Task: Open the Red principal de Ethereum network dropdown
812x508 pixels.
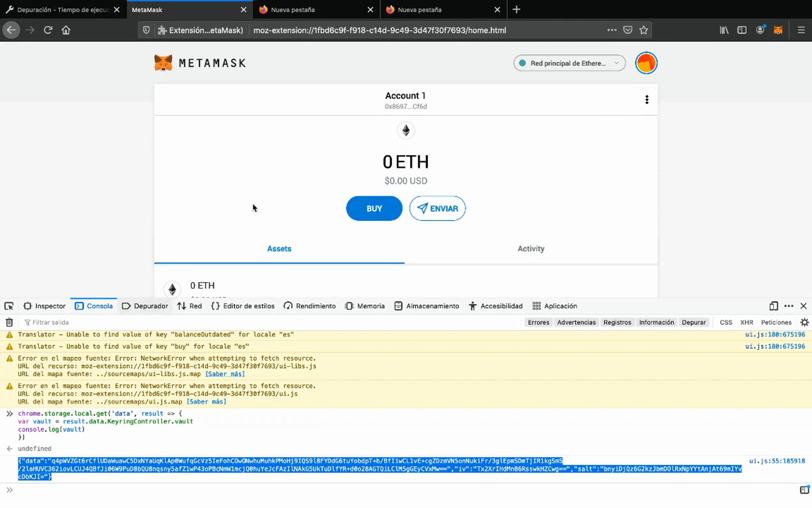Action: pyautogui.click(x=569, y=63)
